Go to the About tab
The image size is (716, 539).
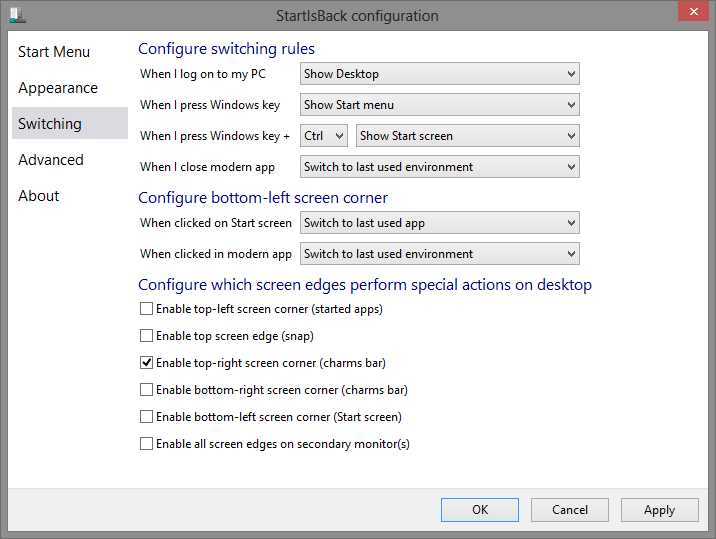point(39,196)
